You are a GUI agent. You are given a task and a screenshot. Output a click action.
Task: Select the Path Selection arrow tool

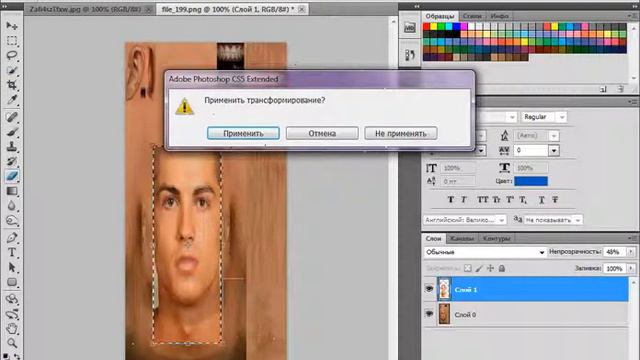pos(11,267)
